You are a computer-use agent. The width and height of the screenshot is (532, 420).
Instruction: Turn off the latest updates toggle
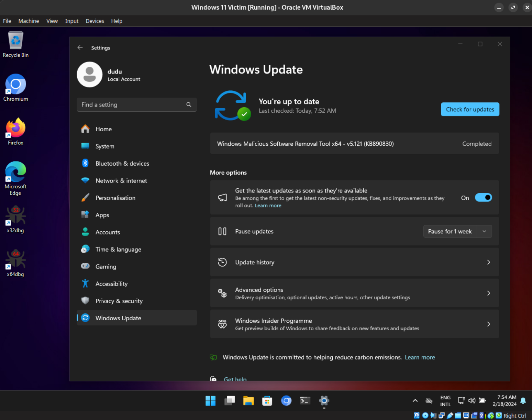coord(483,198)
